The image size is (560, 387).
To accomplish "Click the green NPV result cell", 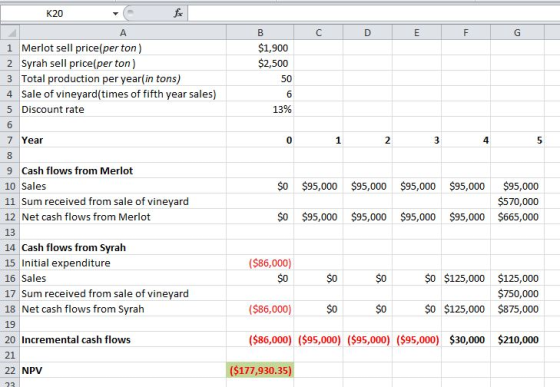I will pos(260,370).
